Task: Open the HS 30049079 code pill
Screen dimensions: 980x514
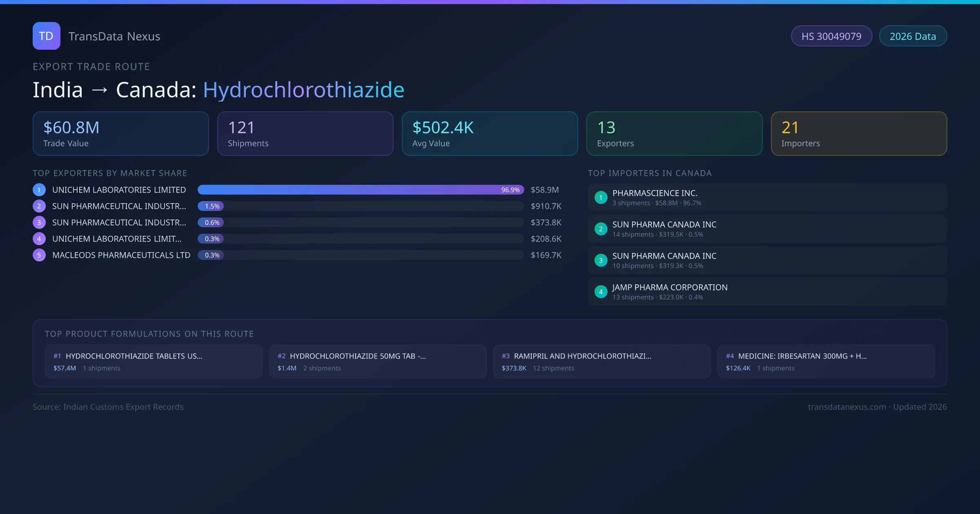Action: click(x=831, y=36)
